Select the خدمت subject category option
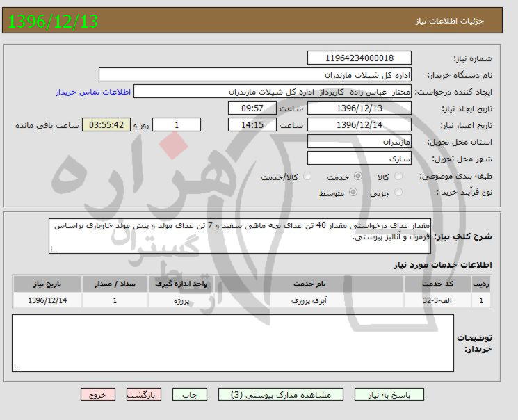The height and width of the screenshot is (420, 518). [357, 177]
